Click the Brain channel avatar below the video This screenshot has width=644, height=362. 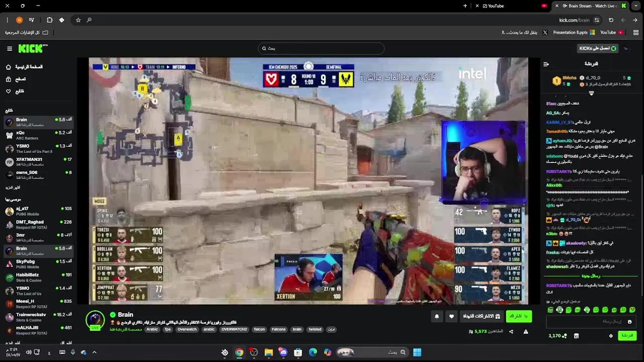click(x=95, y=320)
